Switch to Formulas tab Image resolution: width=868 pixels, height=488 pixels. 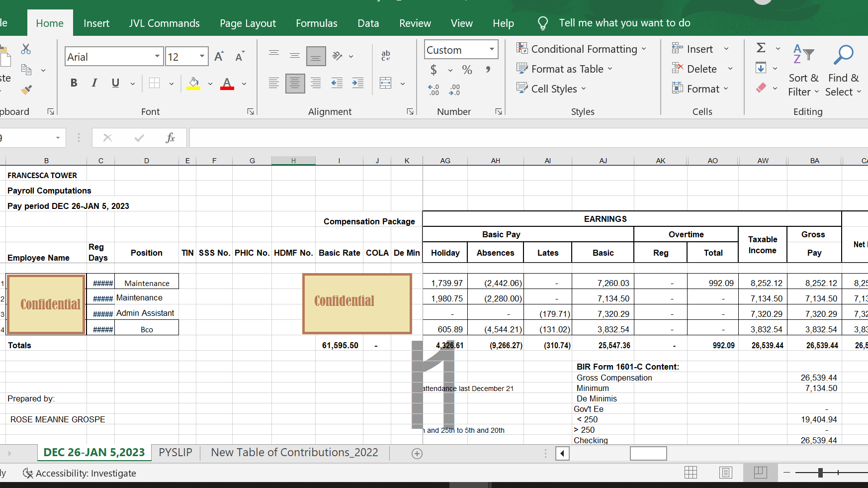pyautogui.click(x=317, y=23)
